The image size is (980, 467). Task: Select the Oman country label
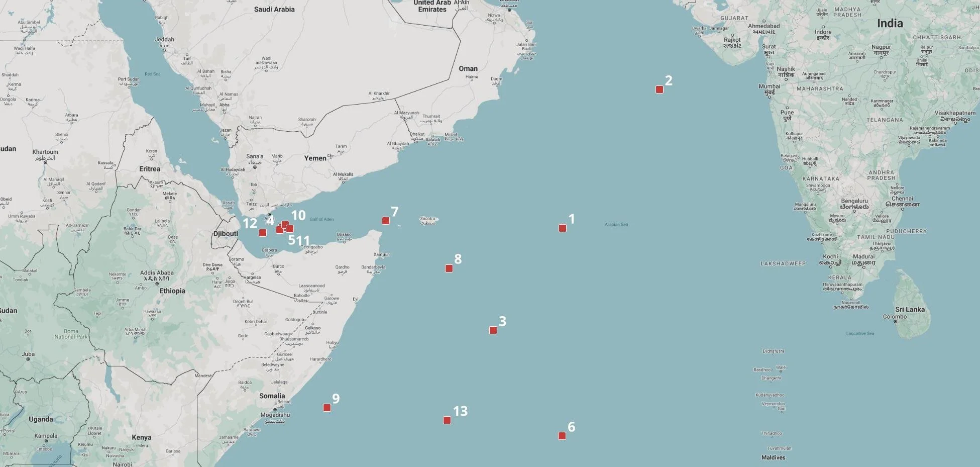(x=468, y=68)
